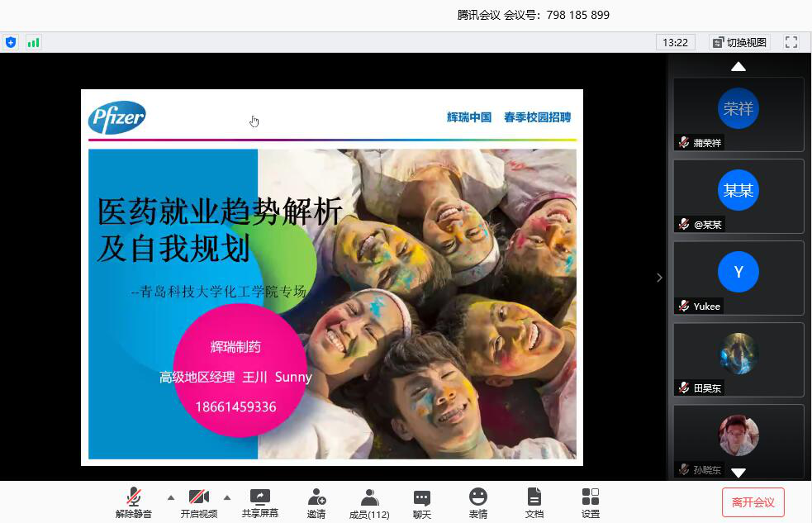Image resolution: width=812 pixels, height=523 pixels.
Task: Check the green network signal icon
Action: [34, 42]
